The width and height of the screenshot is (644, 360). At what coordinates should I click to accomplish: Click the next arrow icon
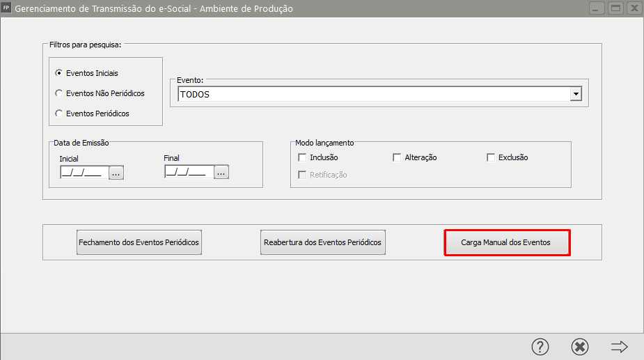[619, 347]
